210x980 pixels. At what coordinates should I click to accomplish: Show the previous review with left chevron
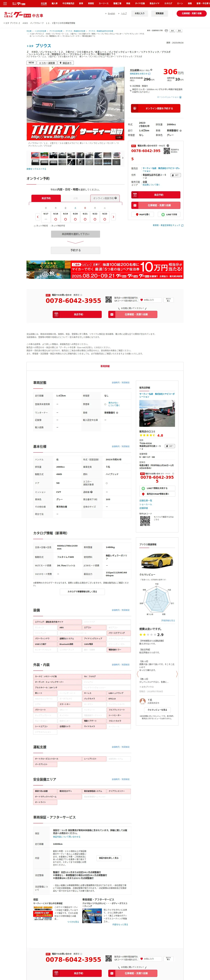coord(138,674)
